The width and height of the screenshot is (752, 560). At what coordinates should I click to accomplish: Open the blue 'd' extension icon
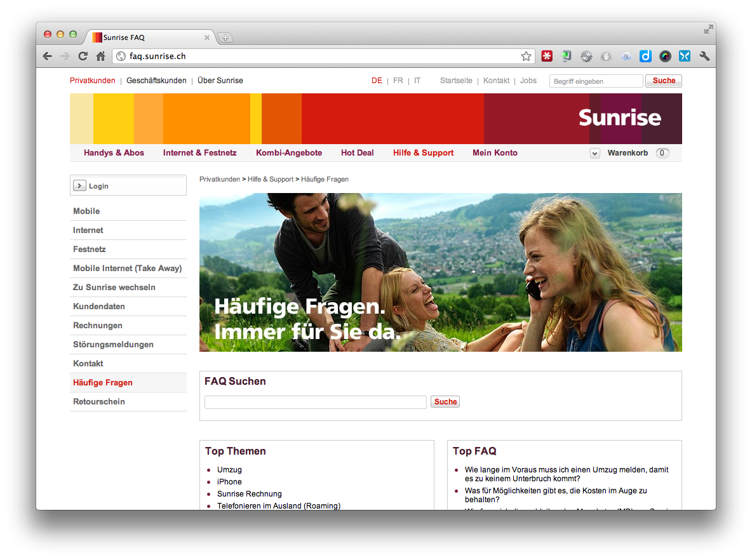pos(645,56)
